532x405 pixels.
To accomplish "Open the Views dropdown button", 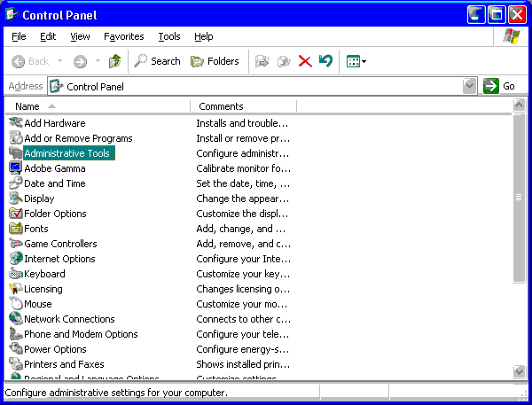I will (x=356, y=61).
